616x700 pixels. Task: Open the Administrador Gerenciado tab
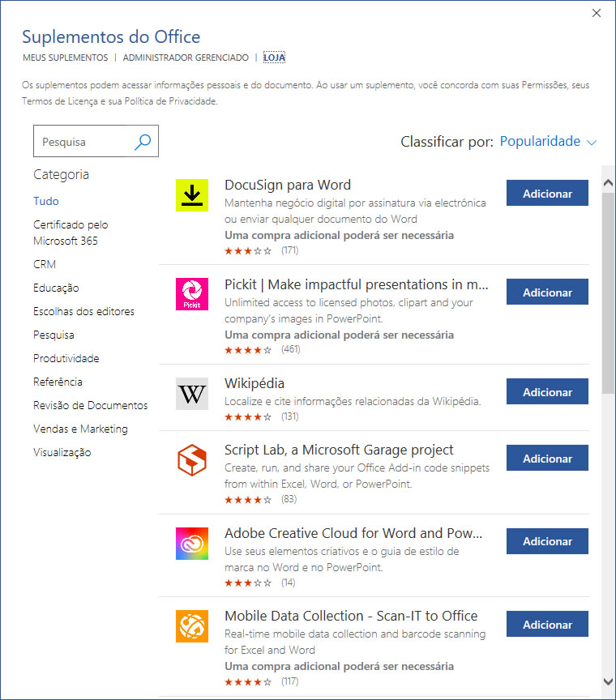(x=186, y=58)
